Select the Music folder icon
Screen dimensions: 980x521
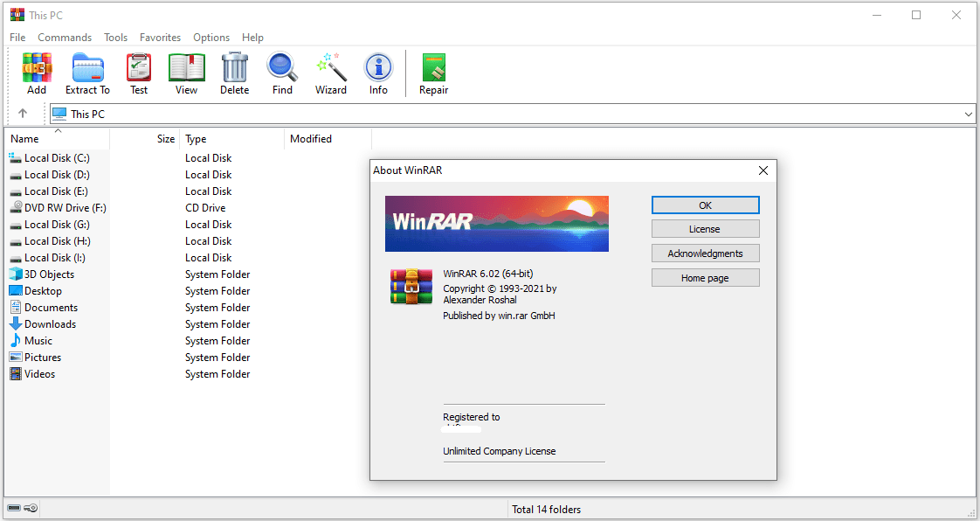(x=15, y=340)
